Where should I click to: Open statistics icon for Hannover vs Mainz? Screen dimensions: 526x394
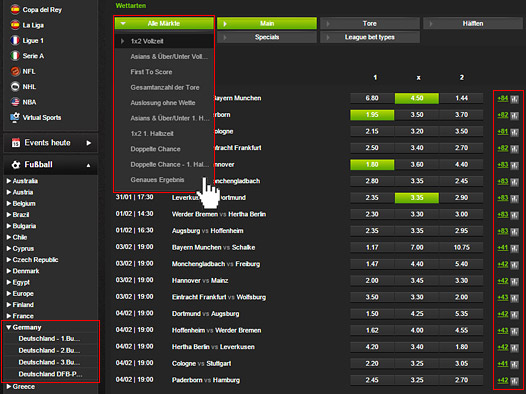click(514, 281)
